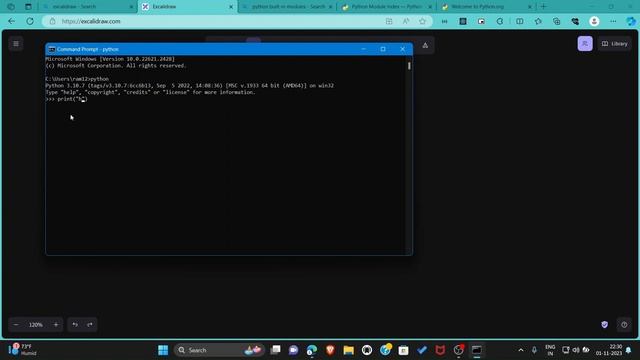Screen dimensions: 640x360
Task: Zoom in on the Excalidraw canvas
Action: tap(56, 325)
